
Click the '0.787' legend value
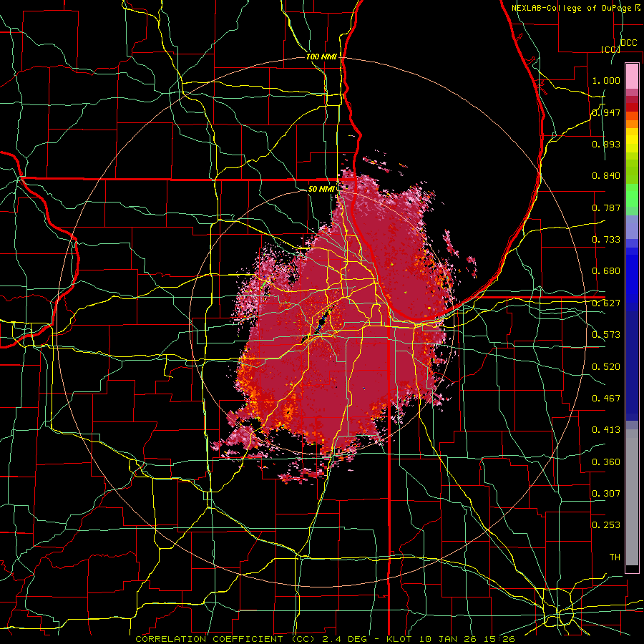coord(606,208)
